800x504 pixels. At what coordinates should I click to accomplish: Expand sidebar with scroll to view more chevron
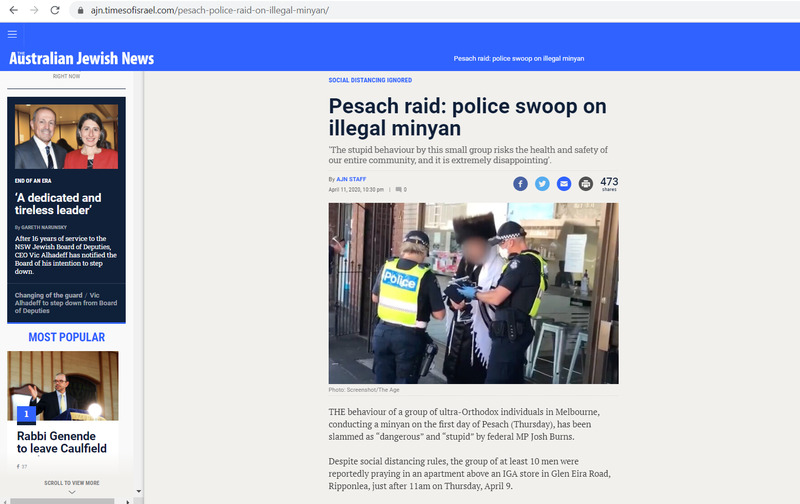pyautogui.click(x=71, y=492)
